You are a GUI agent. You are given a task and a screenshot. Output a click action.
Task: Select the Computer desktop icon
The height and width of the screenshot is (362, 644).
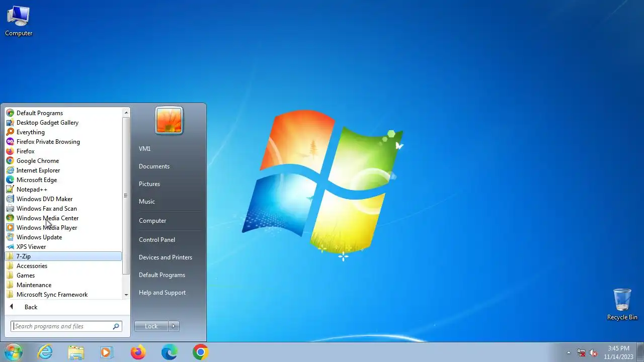[x=19, y=21]
